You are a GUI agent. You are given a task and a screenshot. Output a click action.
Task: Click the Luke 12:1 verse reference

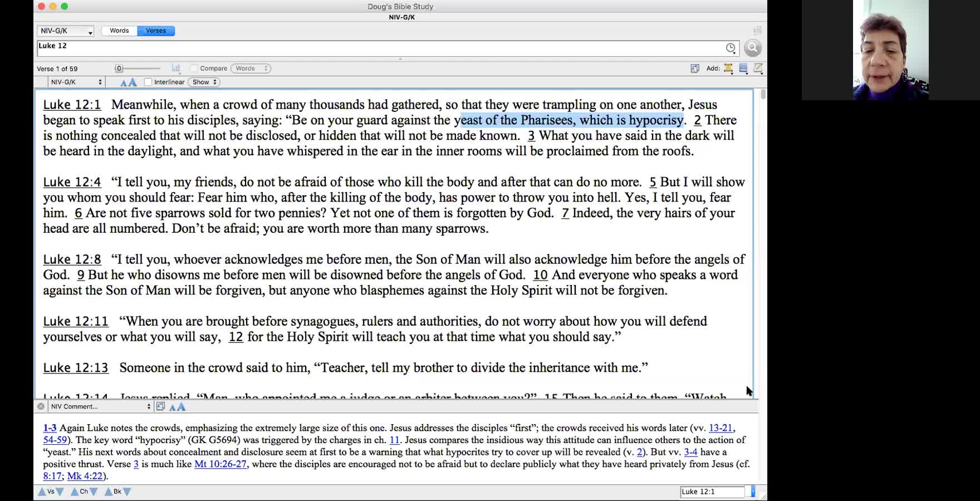[72, 105]
